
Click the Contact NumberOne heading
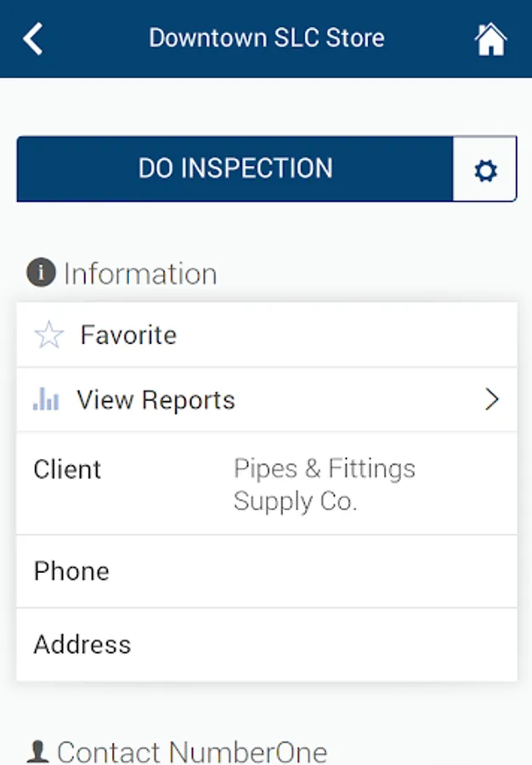tap(191, 751)
